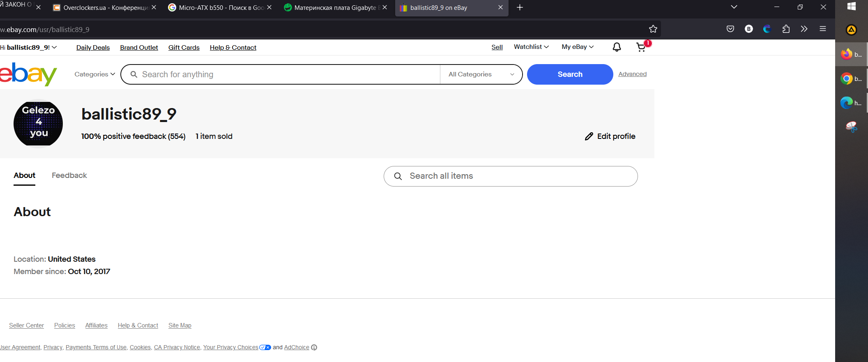The height and width of the screenshot is (362, 868).
Task: Open the Seller Center footer link
Action: pyautogui.click(x=26, y=325)
